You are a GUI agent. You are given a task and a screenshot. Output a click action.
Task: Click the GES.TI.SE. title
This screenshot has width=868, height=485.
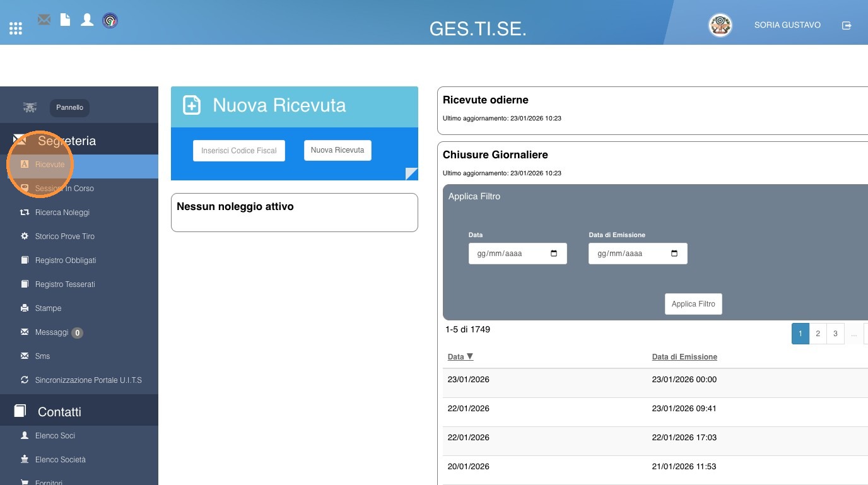point(478,29)
